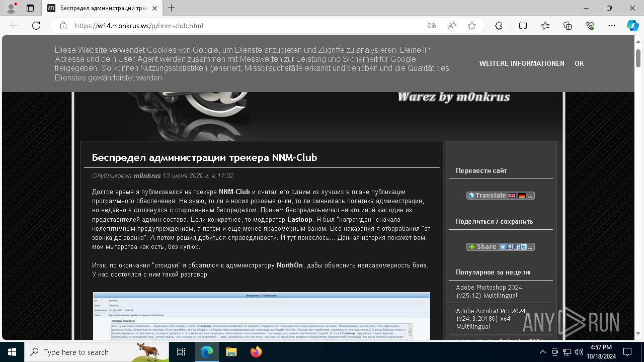Toggle the split screen icon
The height and width of the screenshot is (362, 644).
click(x=523, y=26)
